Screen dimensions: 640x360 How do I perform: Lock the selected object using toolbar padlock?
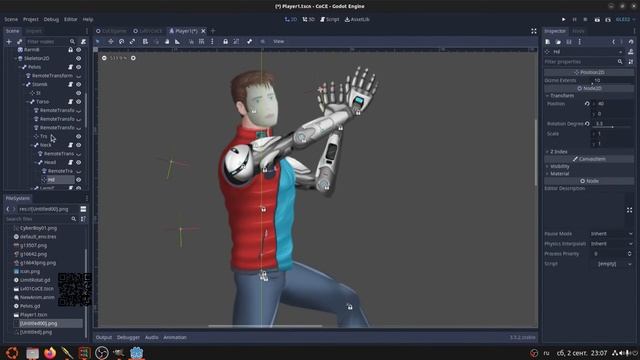pos(225,42)
